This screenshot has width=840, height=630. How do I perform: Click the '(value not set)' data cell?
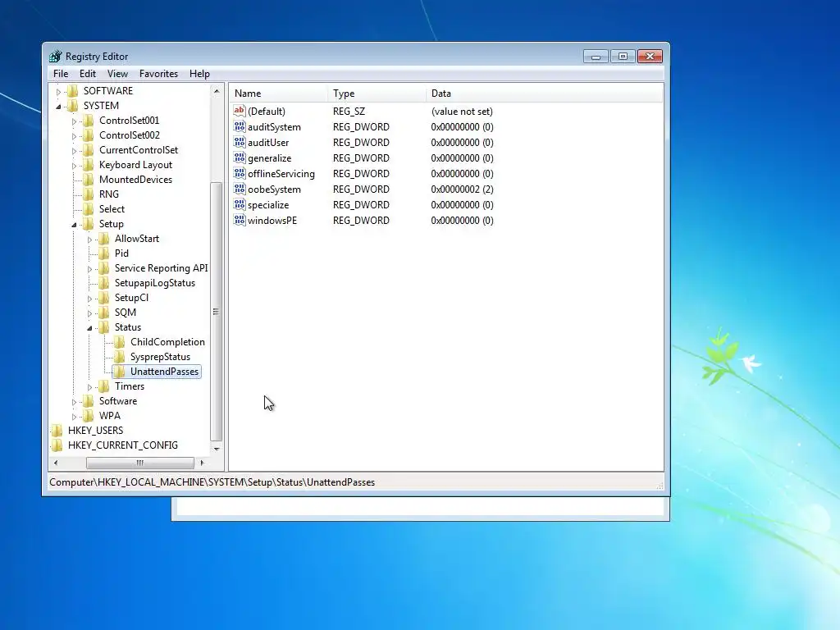(x=462, y=112)
